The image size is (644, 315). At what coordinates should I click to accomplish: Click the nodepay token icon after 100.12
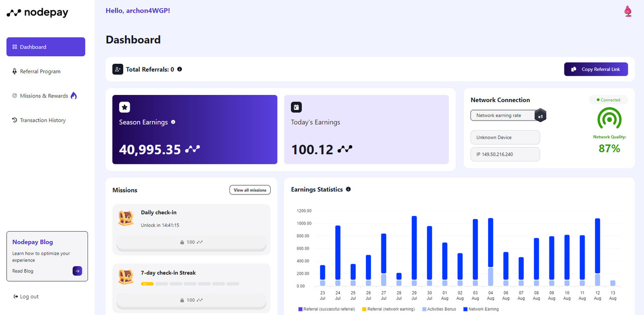tap(345, 149)
